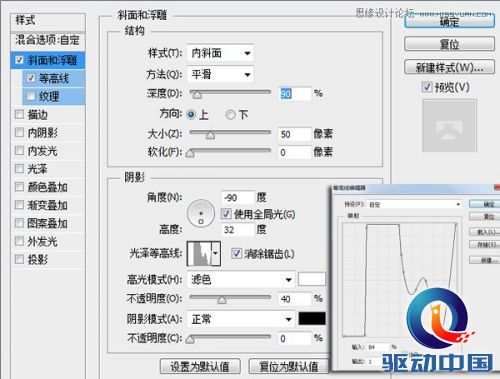Click the 确定 button in Layer Style dialog
The width and height of the screenshot is (500, 379).
click(449, 21)
